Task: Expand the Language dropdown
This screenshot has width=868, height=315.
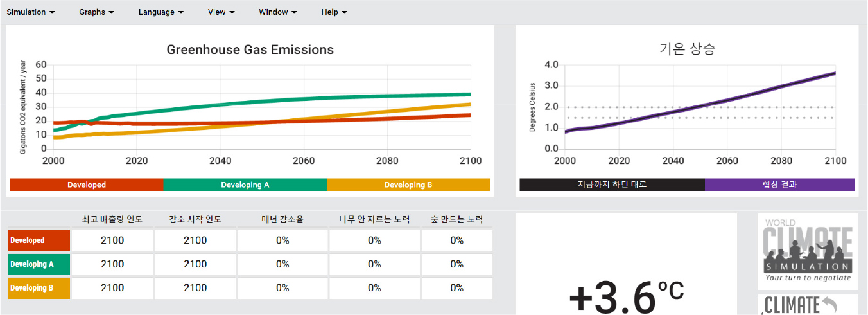Action: (161, 12)
